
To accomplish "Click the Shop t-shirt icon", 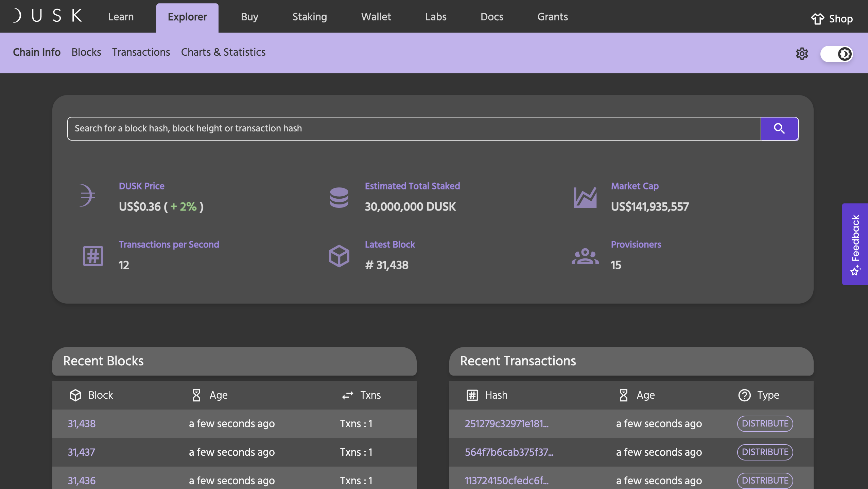I will pyautogui.click(x=817, y=19).
